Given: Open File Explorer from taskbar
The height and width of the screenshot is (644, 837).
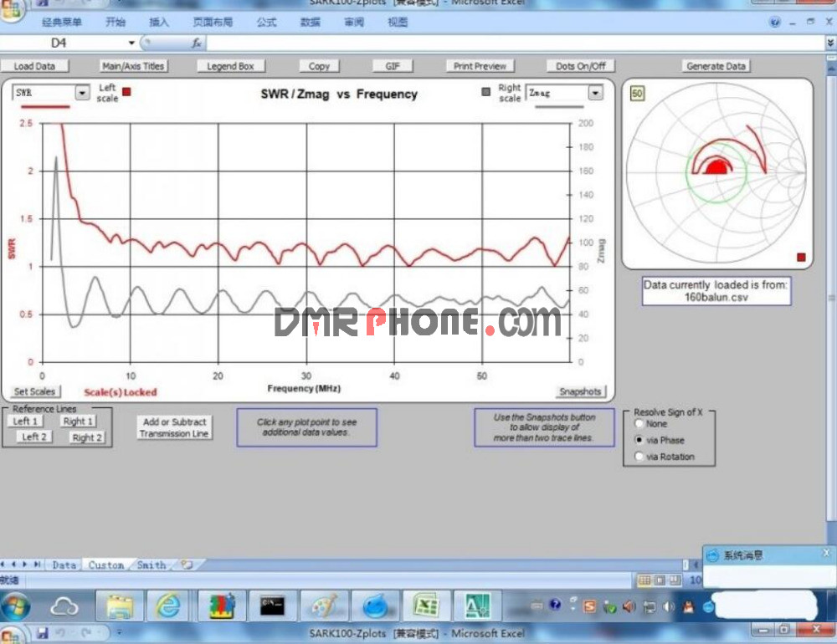Looking at the screenshot, I should [x=120, y=606].
